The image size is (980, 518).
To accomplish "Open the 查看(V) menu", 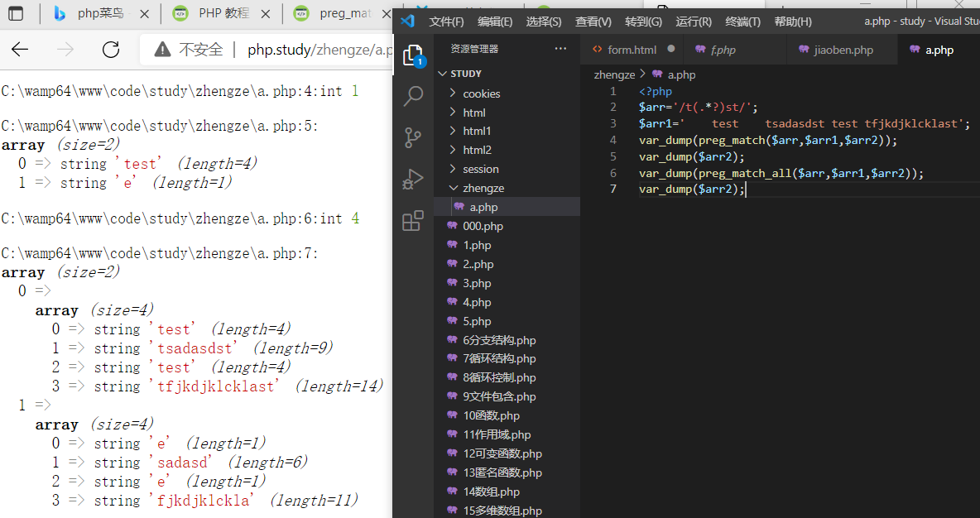I will point(593,22).
